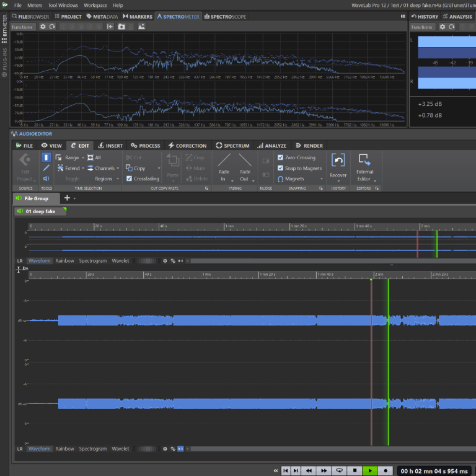Open the Regions dropdown in Time Selection
Screen dimensions: 476x476
(x=104, y=178)
